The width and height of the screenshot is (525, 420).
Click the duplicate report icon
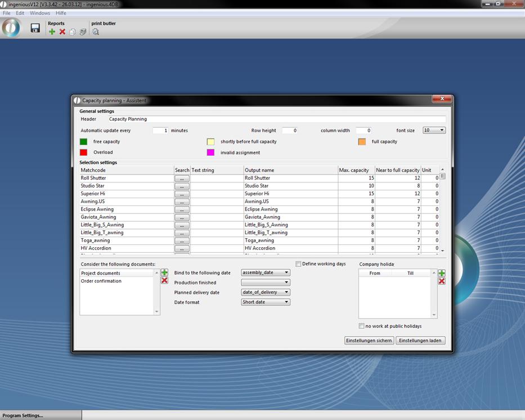73,32
